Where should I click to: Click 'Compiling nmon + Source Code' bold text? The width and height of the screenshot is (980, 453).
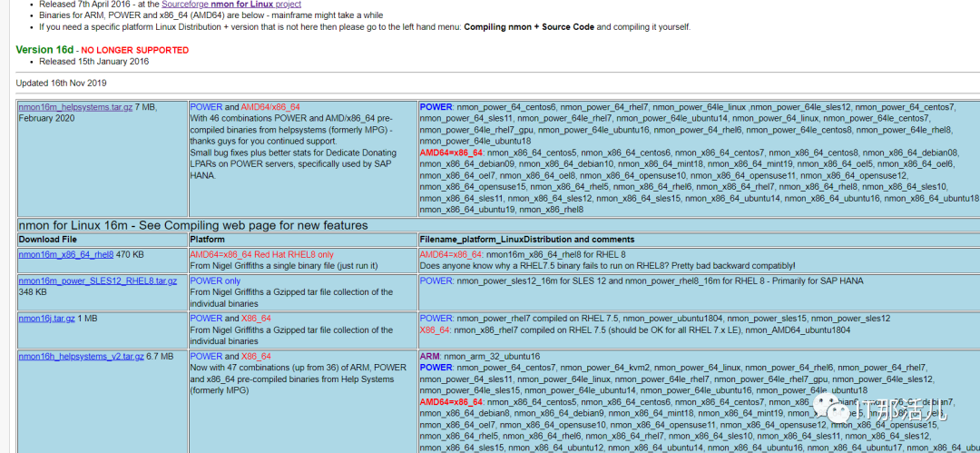click(x=529, y=27)
